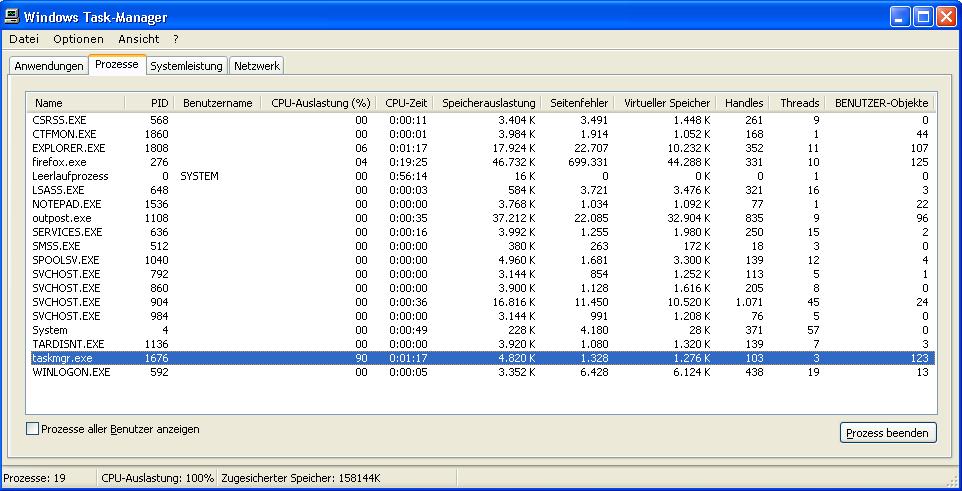The width and height of the screenshot is (962, 491).
Task: Select SVCHOST.EXE with PID 792
Action: pyautogui.click(x=482, y=274)
